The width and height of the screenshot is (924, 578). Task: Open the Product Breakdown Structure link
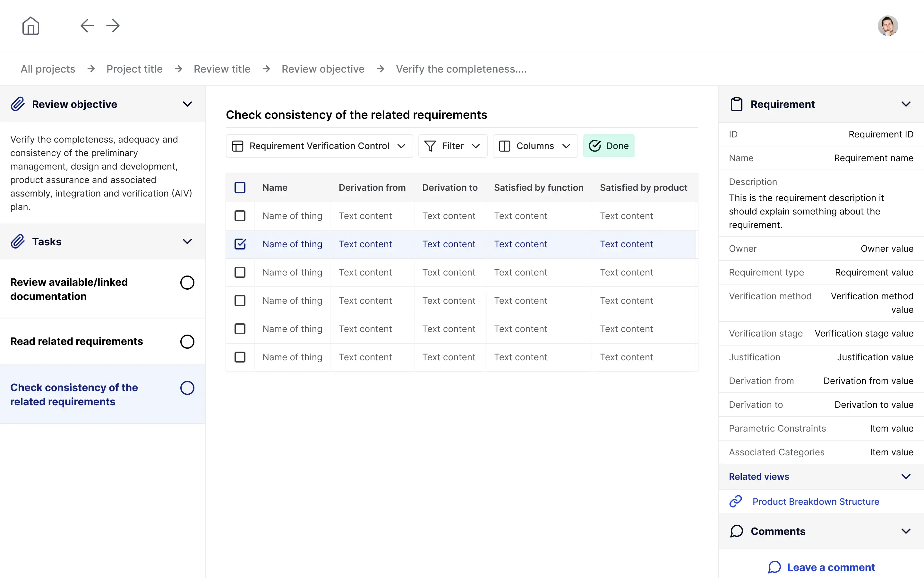click(816, 501)
